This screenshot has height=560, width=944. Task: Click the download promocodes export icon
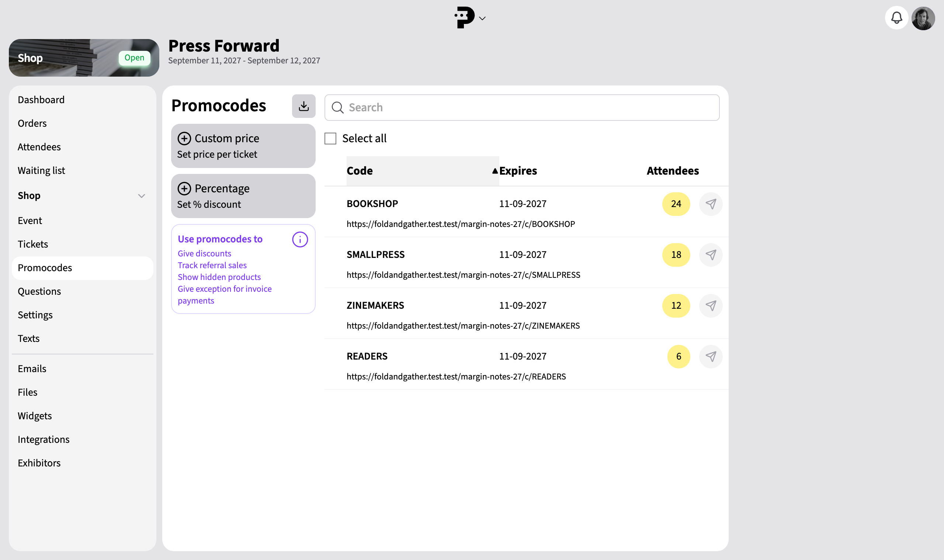click(x=303, y=106)
